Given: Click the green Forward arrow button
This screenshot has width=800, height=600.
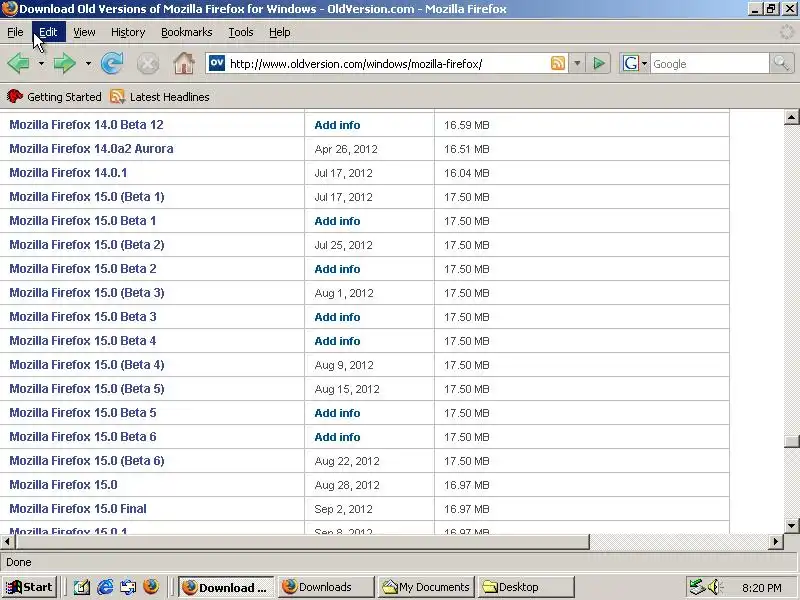Looking at the screenshot, I should coord(64,64).
